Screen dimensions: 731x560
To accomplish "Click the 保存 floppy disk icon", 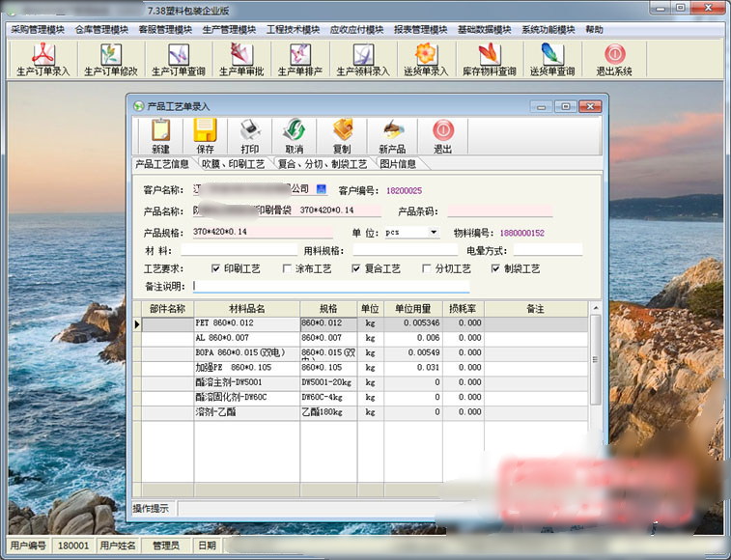I will coord(205,136).
